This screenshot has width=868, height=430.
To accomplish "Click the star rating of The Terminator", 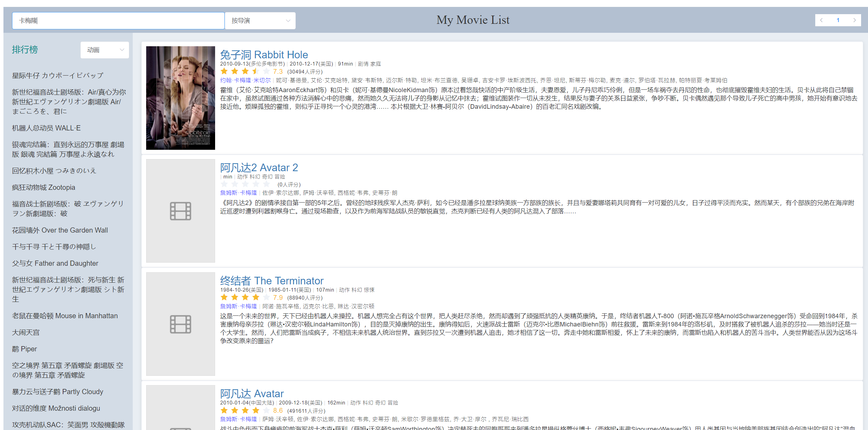I will 245,297.
